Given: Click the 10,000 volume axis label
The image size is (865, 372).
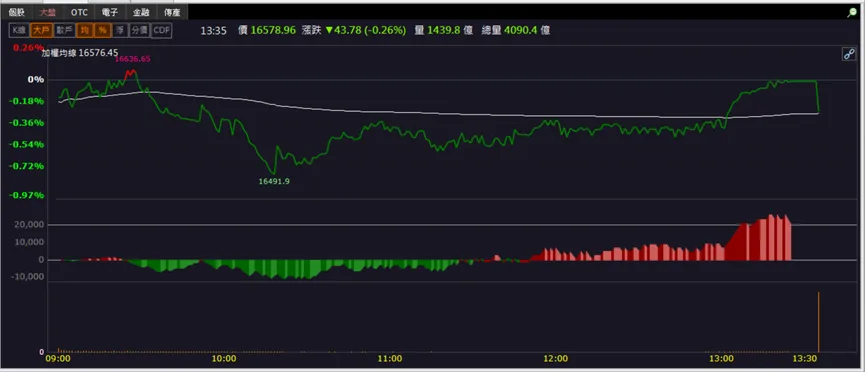Looking at the screenshot, I should tap(30, 242).
